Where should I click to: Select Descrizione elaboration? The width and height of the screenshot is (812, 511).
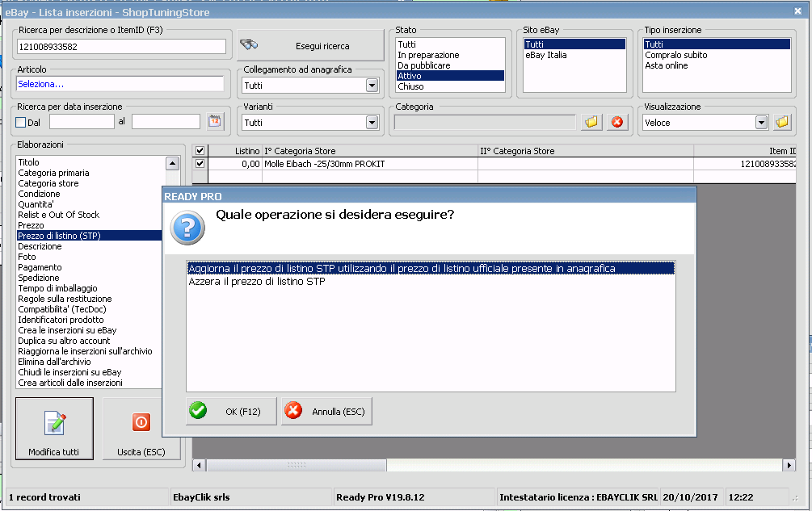pos(40,246)
